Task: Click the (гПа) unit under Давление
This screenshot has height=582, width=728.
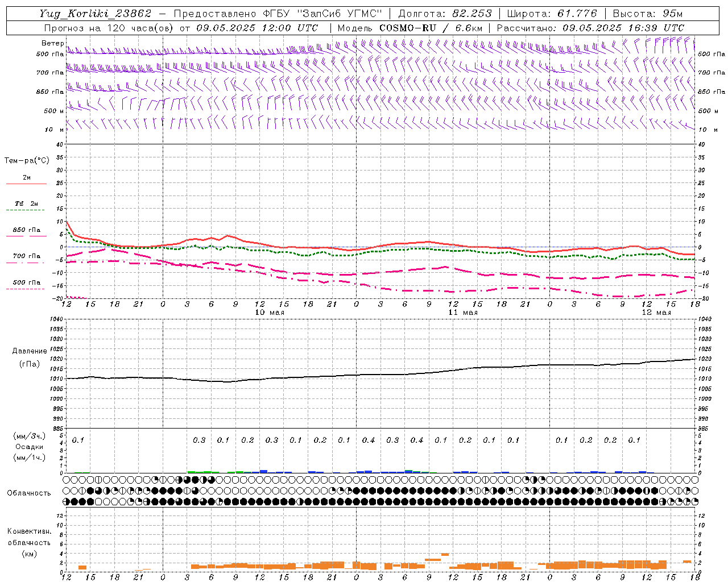Action: click(30, 364)
